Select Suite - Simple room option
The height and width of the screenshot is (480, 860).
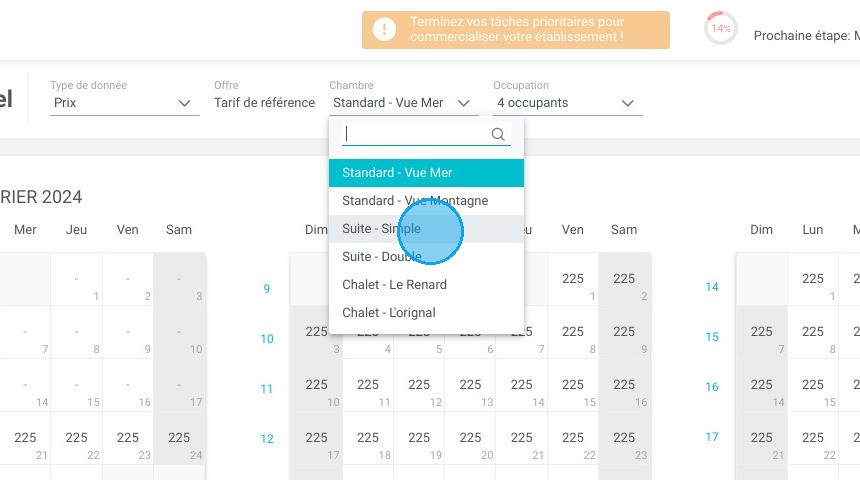pos(426,229)
